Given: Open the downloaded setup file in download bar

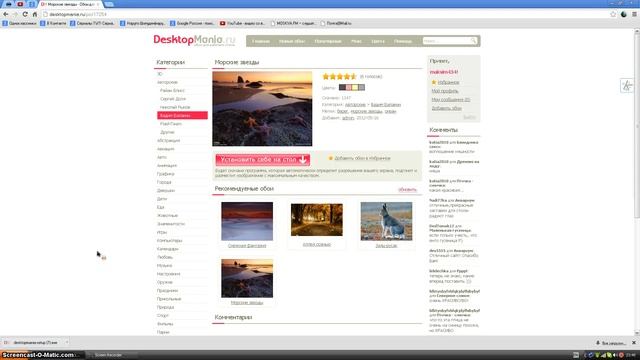Looking at the screenshot, I should point(35,343).
